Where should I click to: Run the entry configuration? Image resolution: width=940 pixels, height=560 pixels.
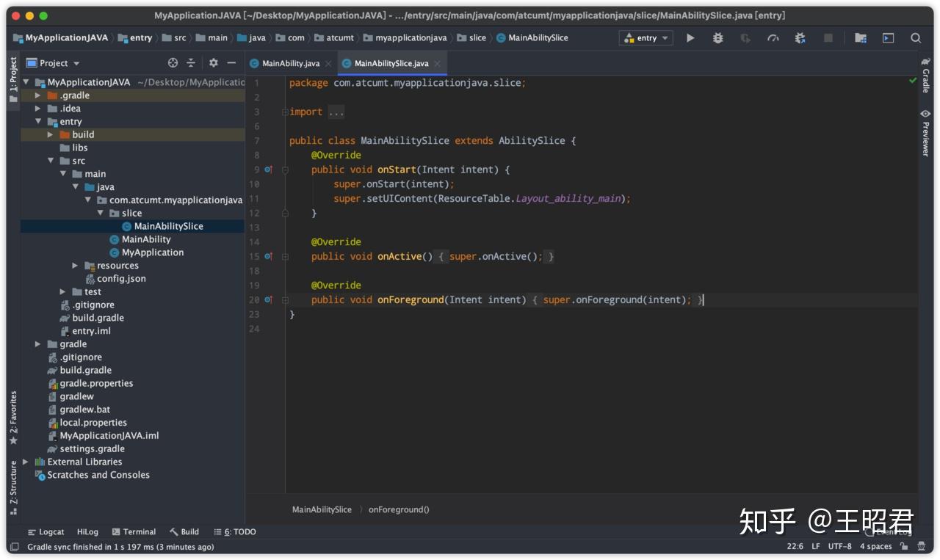pos(690,38)
